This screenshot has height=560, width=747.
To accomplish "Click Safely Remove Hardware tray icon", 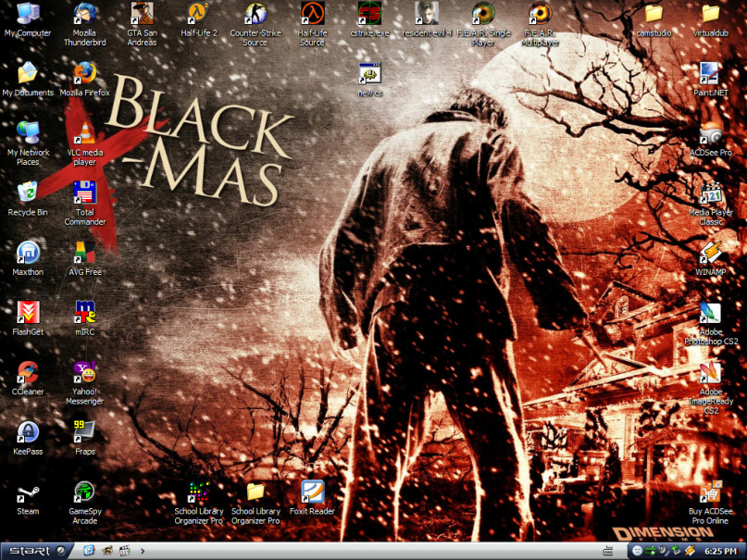I will tap(677, 551).
